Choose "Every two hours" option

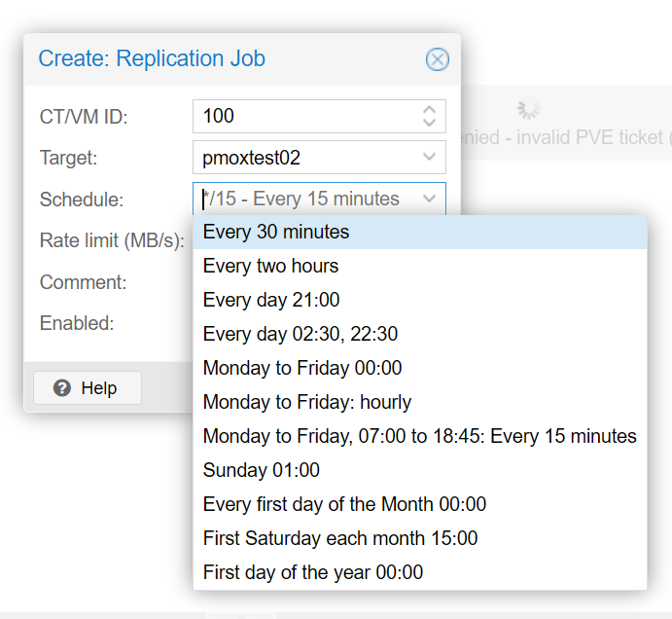tap(270, 266)
